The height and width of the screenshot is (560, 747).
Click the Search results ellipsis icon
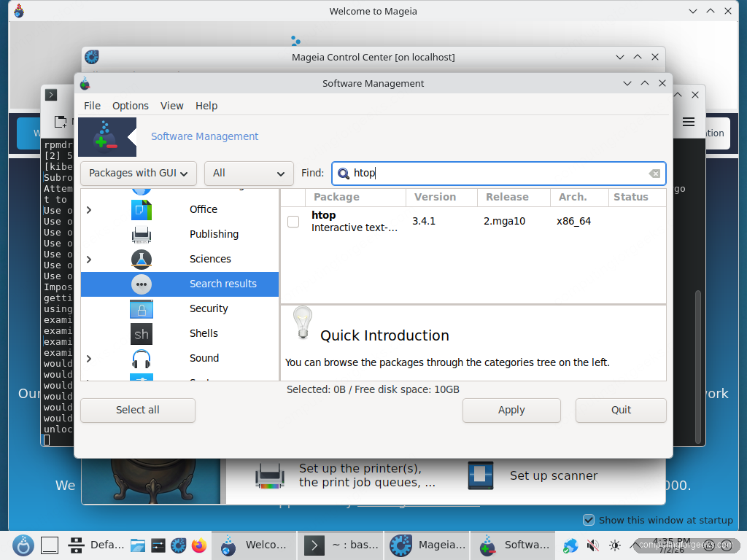point(142,284)
